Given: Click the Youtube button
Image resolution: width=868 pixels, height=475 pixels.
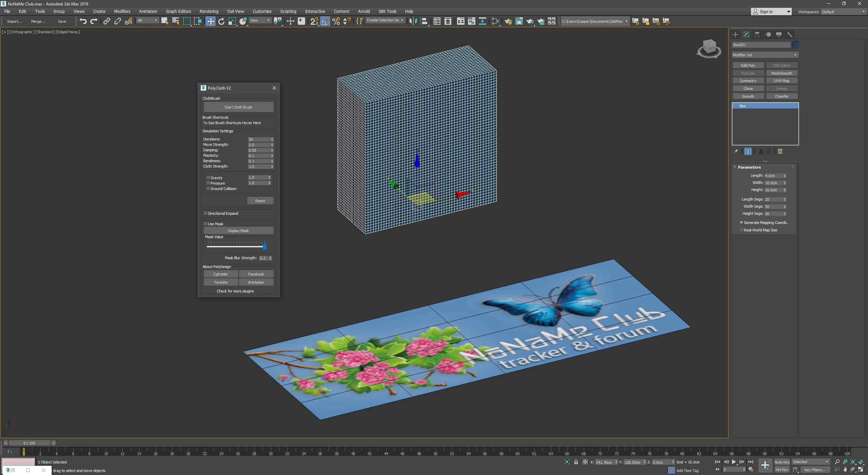Looking at the screenshot, I should coord(221,282).
